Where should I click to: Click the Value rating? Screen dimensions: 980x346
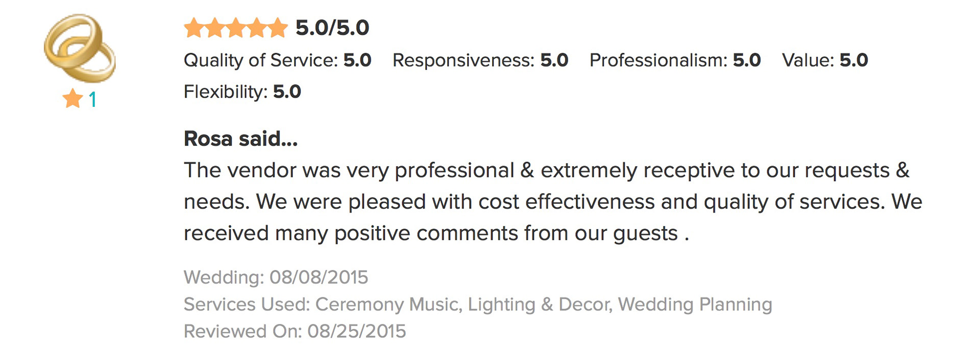(x=824, y=60)
